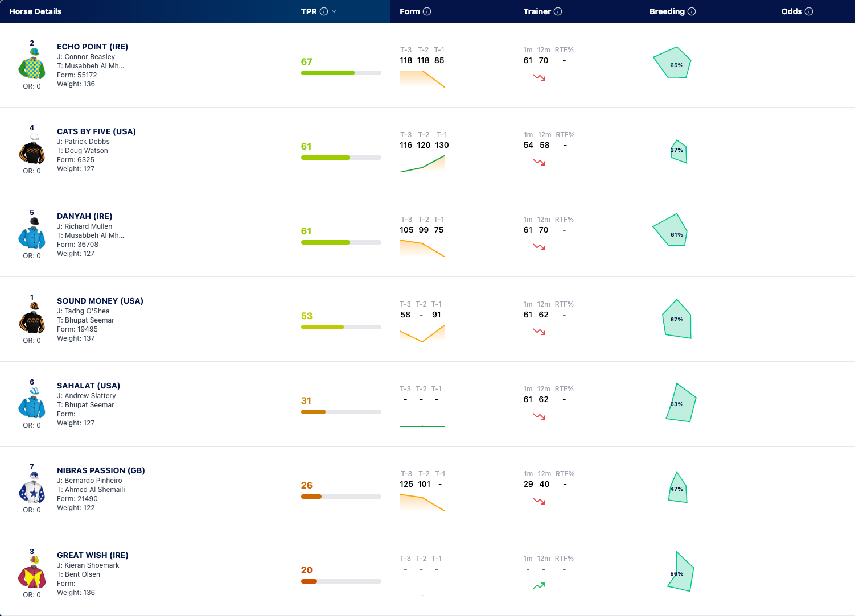
Task: Click the Form info icon
Action: [x=427, y=11]
